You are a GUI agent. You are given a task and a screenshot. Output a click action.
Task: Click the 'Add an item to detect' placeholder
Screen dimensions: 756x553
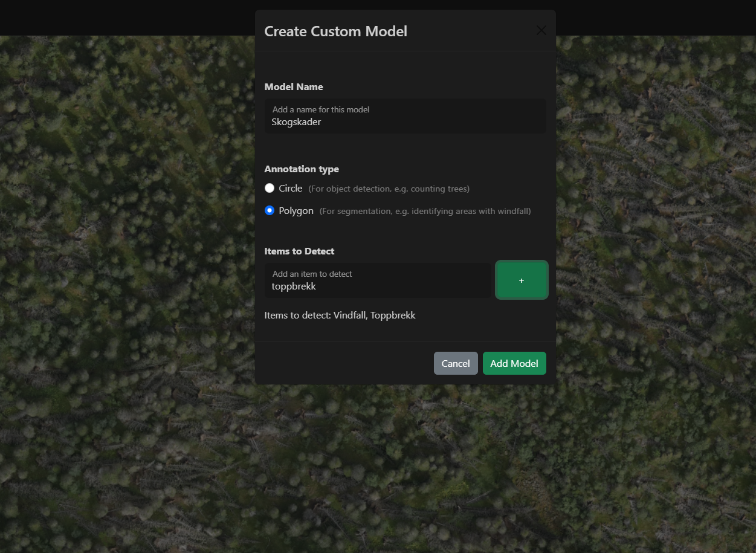pyautogui.click(x=312, y=274)
